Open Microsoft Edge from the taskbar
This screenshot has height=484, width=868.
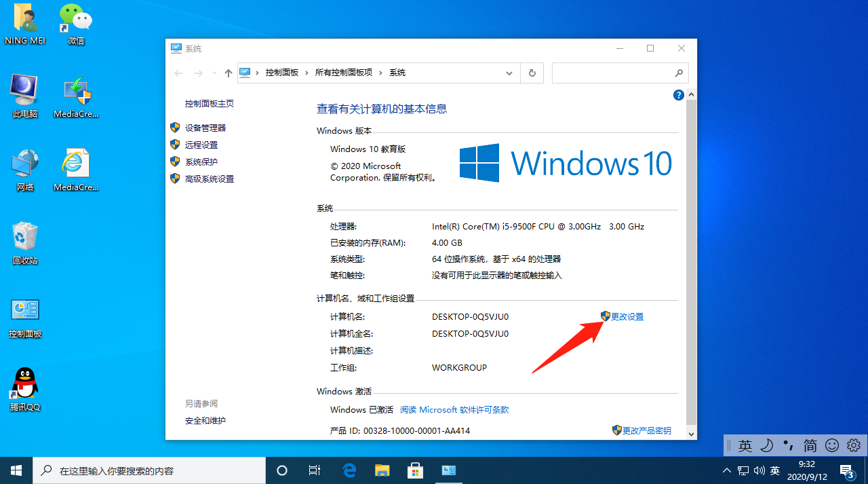tap(349, 470)
